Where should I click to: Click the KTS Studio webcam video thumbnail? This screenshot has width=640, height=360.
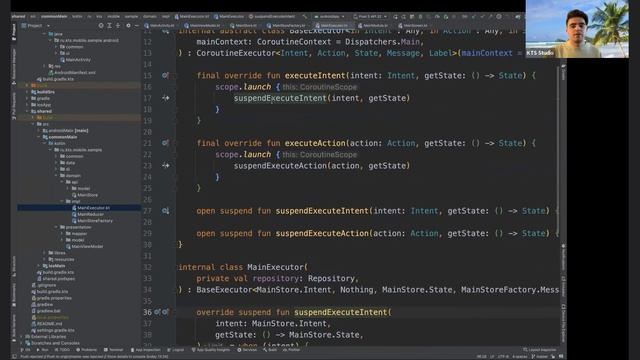pos(577,29)
